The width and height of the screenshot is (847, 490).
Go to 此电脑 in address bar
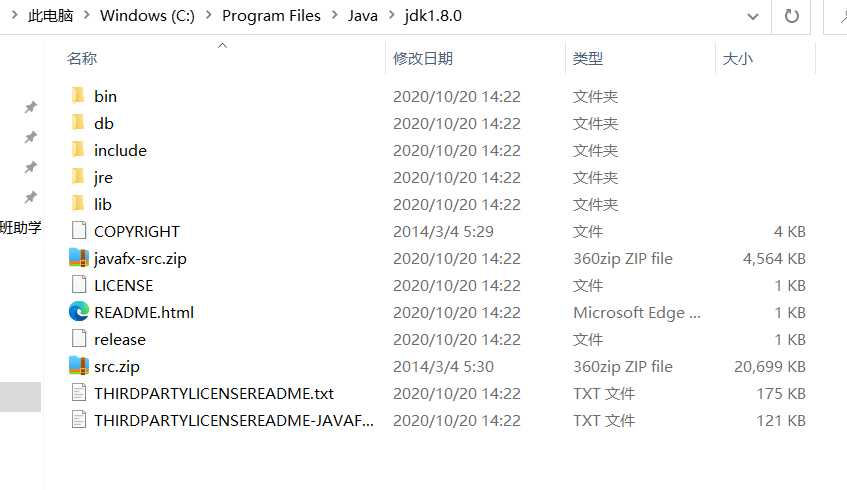(50, 16)
